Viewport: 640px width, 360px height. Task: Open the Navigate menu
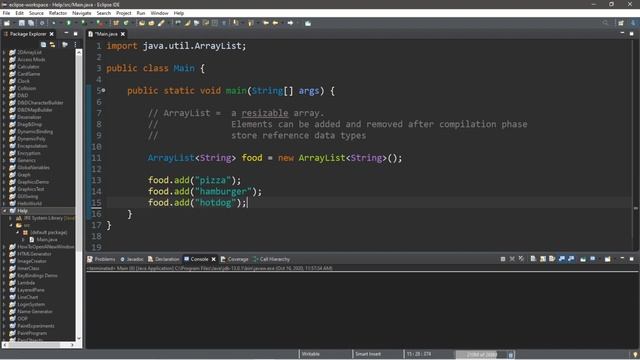(82, 13)
